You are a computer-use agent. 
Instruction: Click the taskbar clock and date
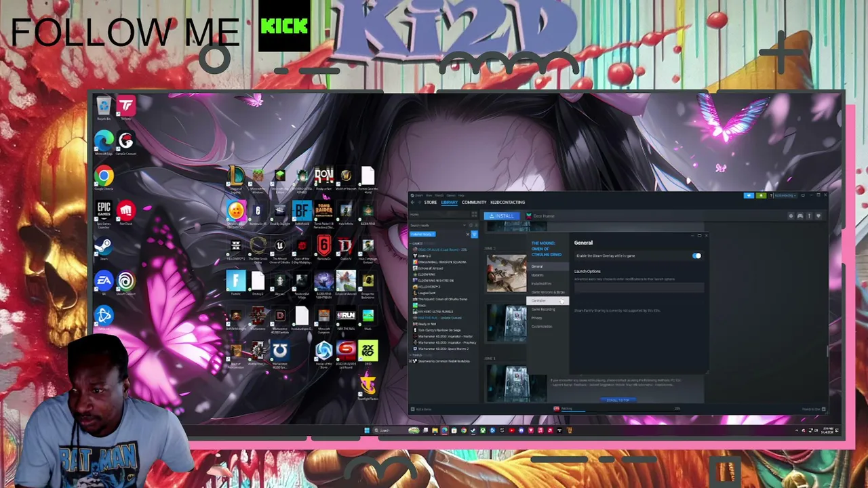pos(828,430)
